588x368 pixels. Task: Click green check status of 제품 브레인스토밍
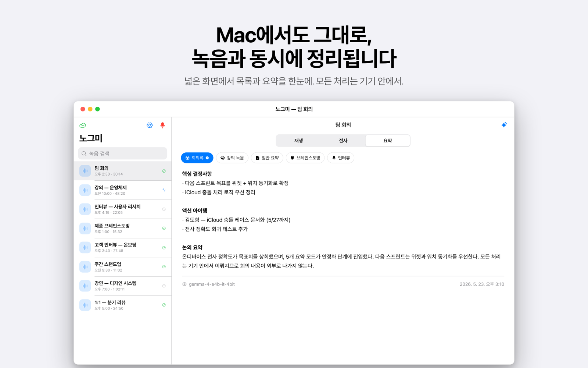(164, 228)
